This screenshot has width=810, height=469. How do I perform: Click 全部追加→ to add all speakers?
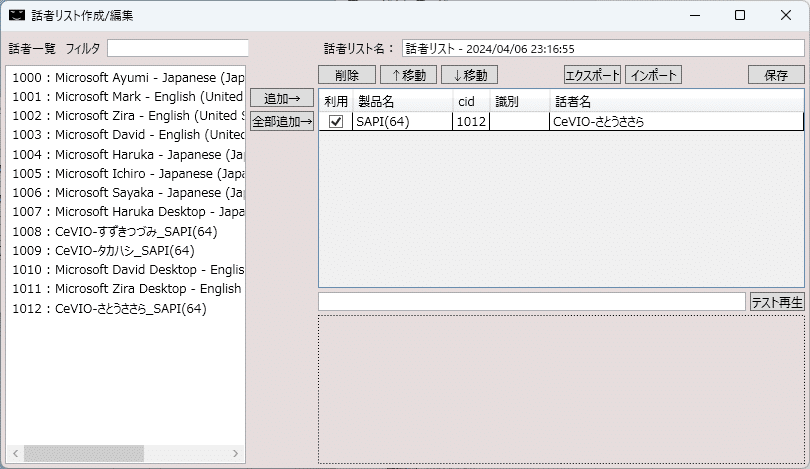click(x=282, y=121)
